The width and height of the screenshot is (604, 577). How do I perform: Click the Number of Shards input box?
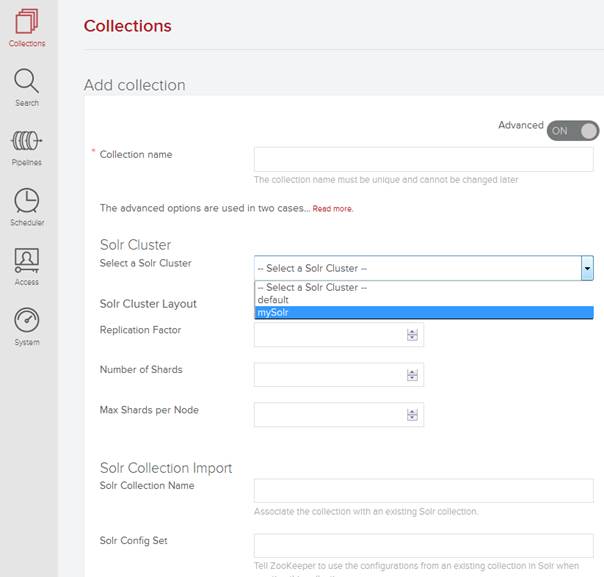330,375
